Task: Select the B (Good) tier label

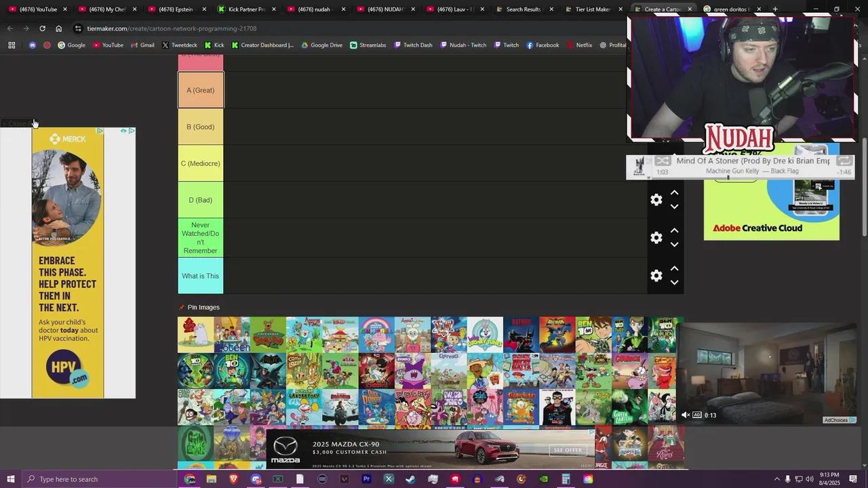Action: (200, 127)
